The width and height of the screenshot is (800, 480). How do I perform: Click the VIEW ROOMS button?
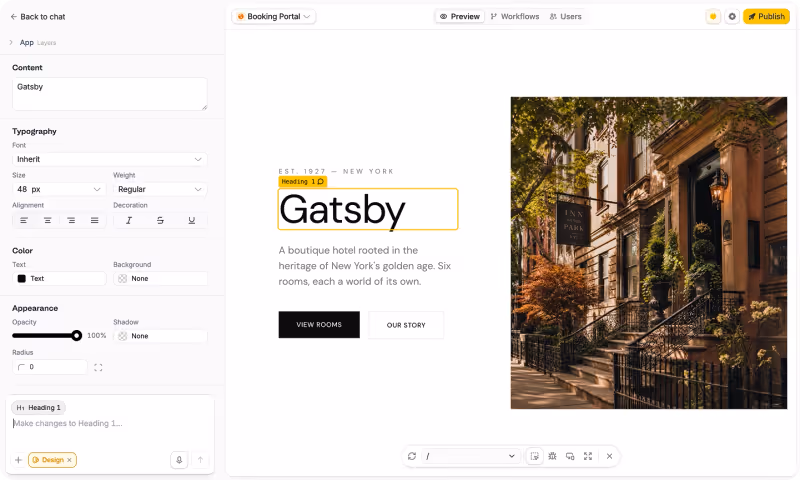319,324
